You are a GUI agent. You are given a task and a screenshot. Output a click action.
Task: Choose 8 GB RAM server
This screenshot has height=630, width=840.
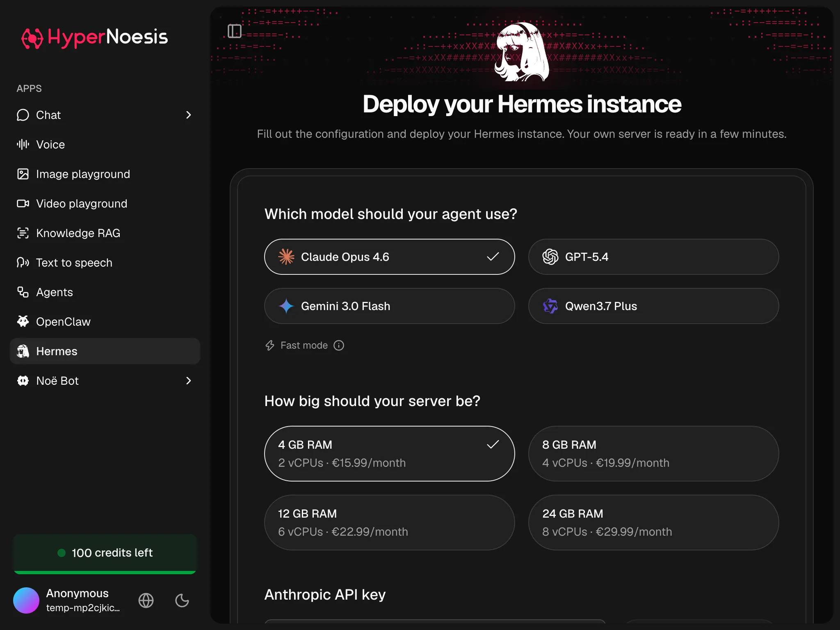click(654, 454)
